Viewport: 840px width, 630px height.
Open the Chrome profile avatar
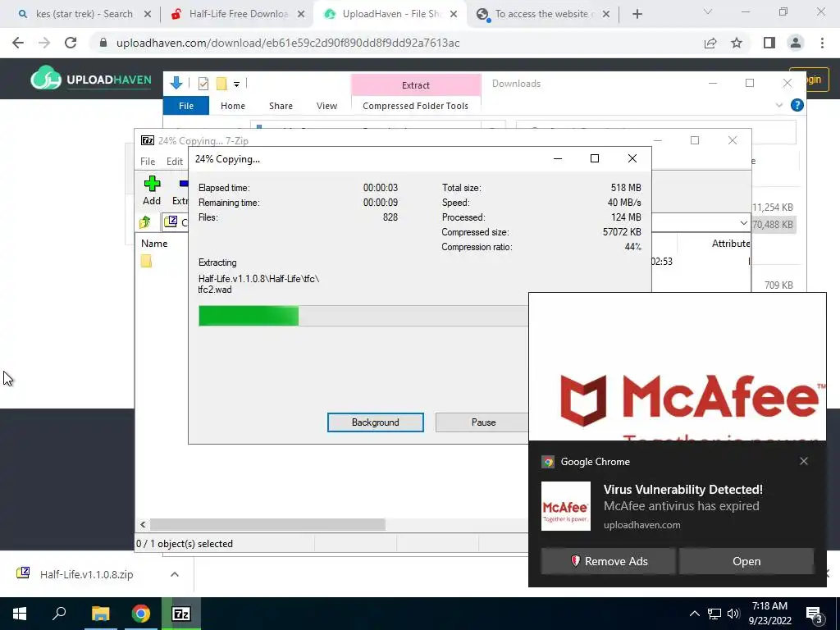[796, 43]
